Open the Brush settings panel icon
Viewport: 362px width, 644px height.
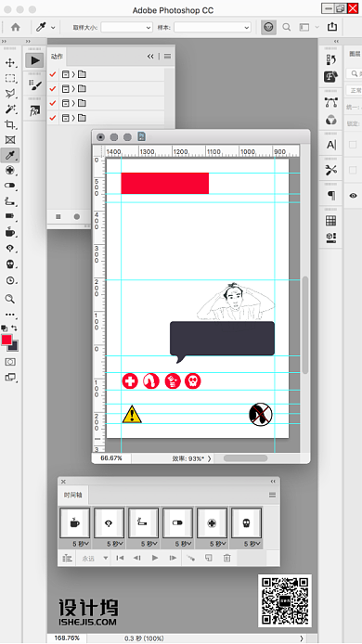click(35, 85)
